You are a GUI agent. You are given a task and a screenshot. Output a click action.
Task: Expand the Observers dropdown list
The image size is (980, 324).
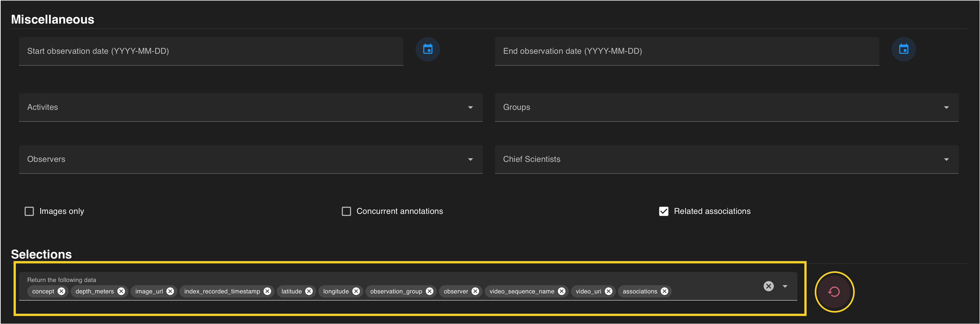470,159
